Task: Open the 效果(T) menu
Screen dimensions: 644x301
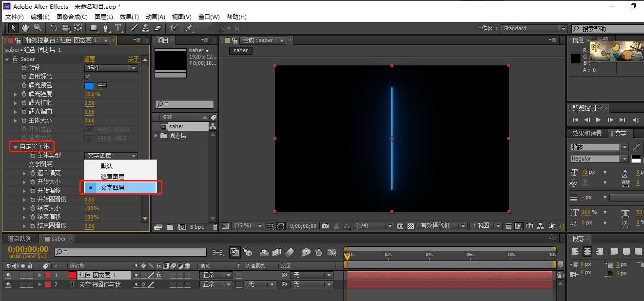Action: [129, 17]
